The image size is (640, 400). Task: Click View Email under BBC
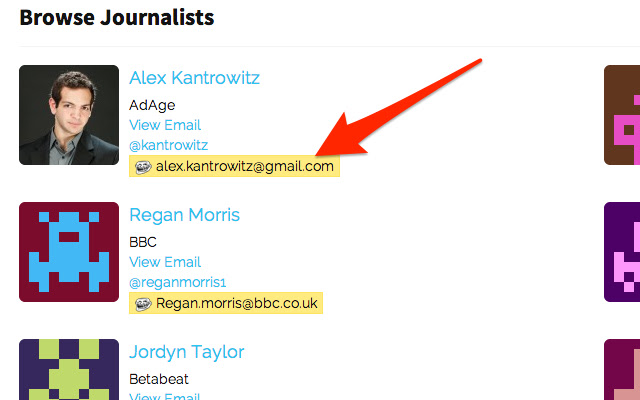[x=165, y=262]
